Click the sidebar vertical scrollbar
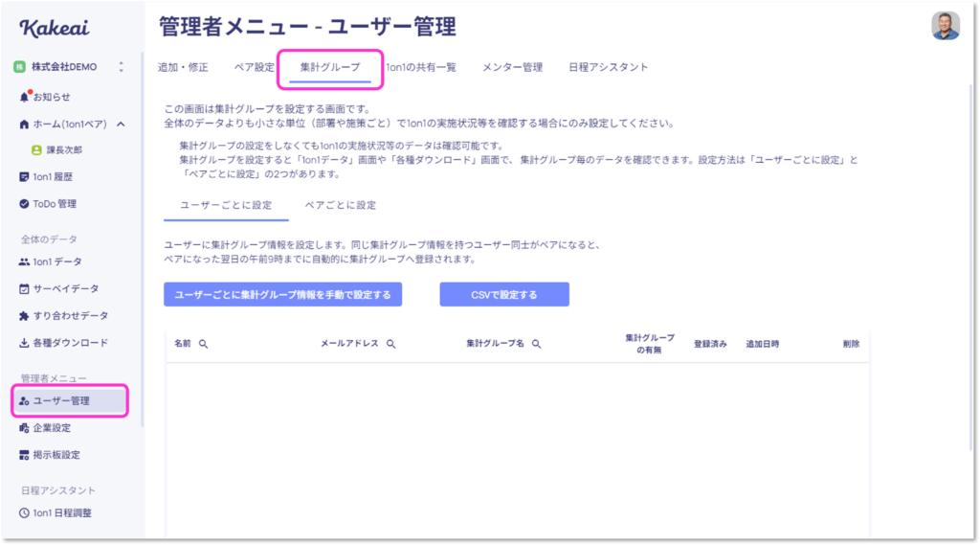This screenshot has width=980, height=545. click(x=143, y=238)
